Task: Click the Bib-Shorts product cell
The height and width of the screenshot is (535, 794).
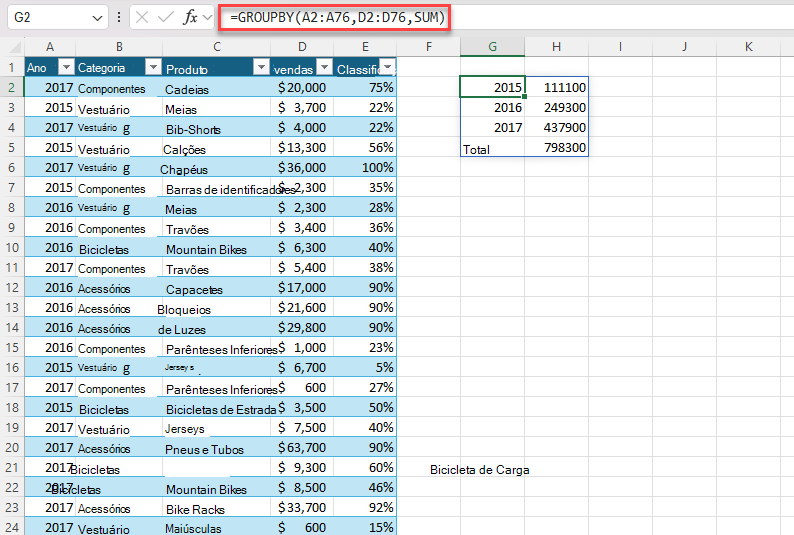Action: (x=217, y=127)
